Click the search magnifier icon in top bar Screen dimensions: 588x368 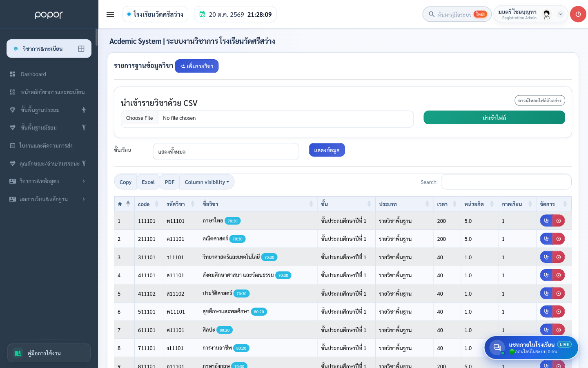pos(431,14)
